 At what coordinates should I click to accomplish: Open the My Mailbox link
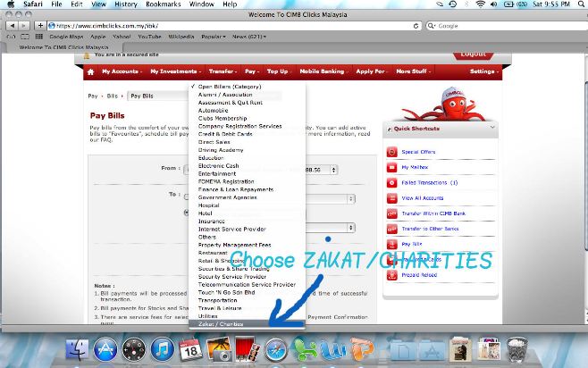(x=415, y=167)
